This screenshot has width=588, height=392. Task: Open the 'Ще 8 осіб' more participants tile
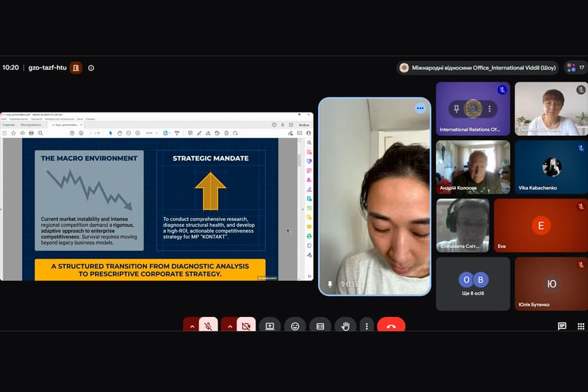pyautogui.click(x=473, y=284)
